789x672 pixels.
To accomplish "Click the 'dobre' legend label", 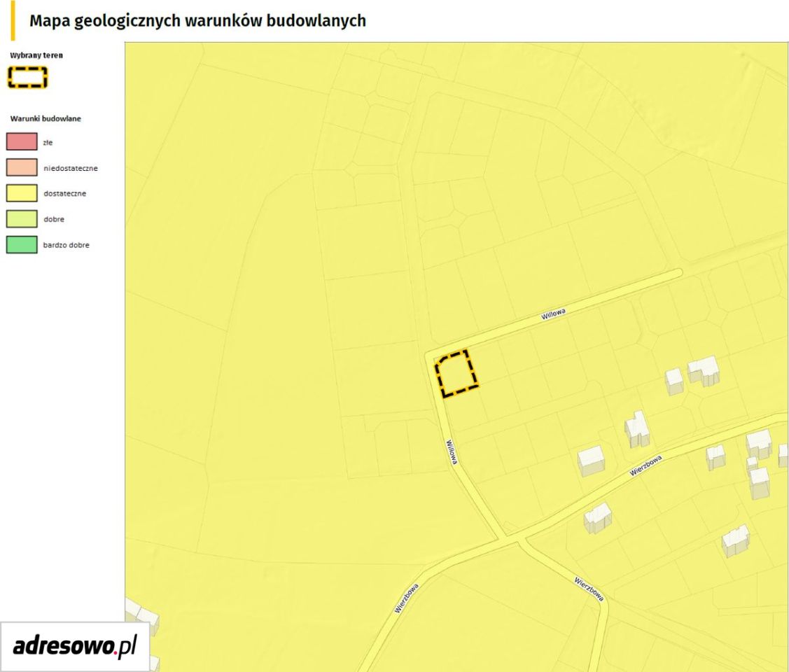I will [53, 219].
